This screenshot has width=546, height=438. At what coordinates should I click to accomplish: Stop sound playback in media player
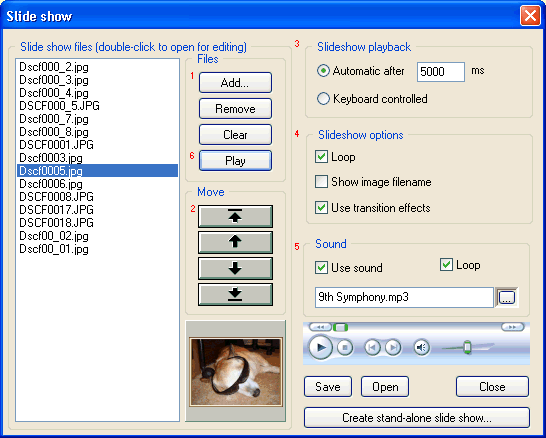345,347
